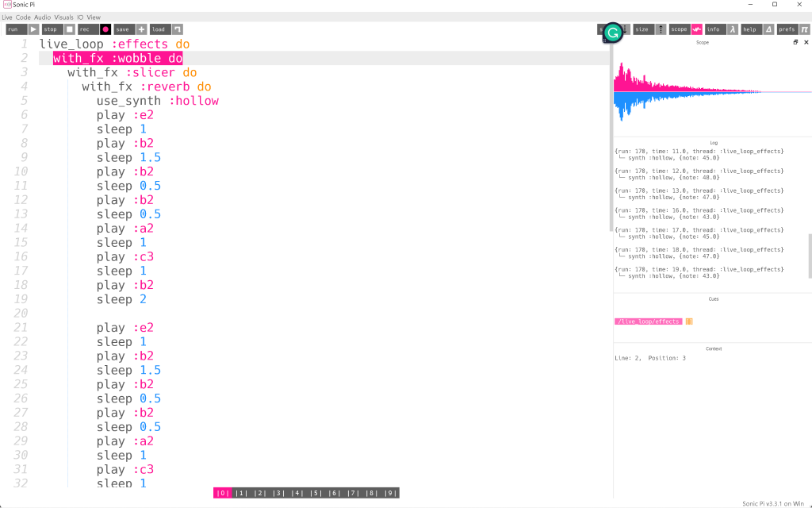Screen dimensions: 812x508
Task: Click 'play :c3' on line 16
Action: point(124,256)
